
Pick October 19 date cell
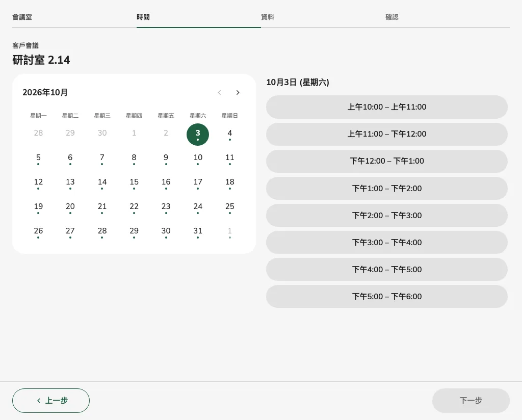point(38,207)
